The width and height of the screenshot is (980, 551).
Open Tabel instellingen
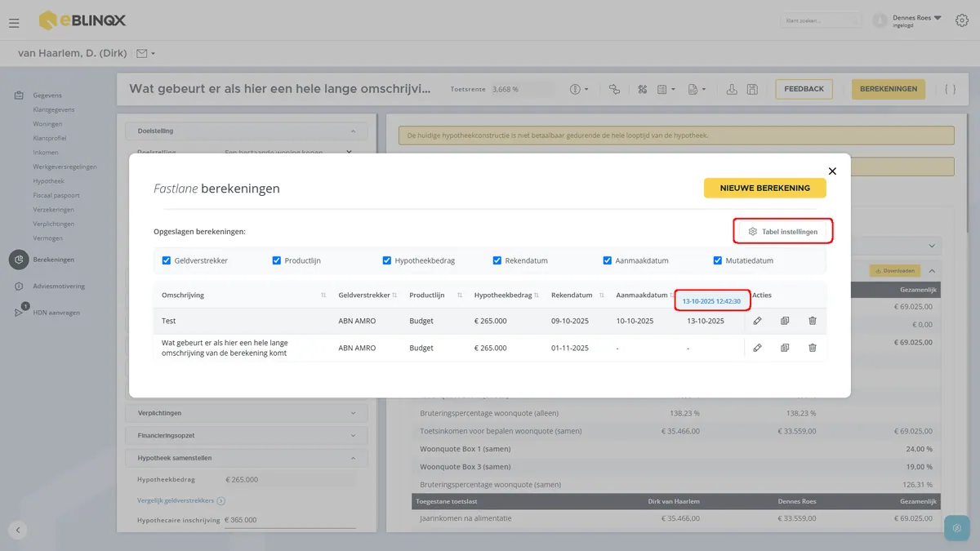(x=783, y=232)
